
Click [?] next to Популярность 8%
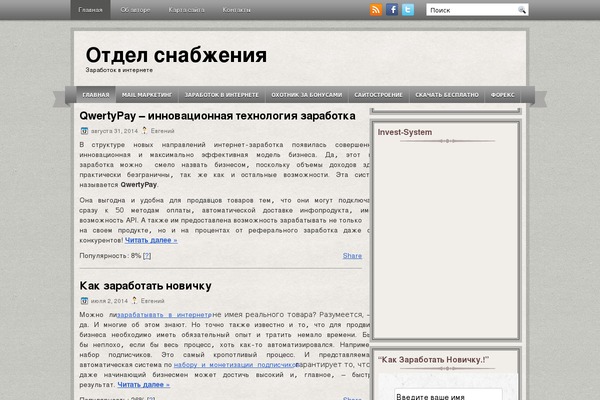click(147, 256)
